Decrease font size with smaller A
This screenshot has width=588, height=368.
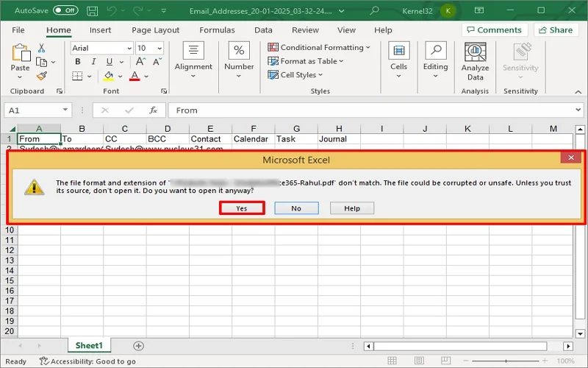[157, 62]
